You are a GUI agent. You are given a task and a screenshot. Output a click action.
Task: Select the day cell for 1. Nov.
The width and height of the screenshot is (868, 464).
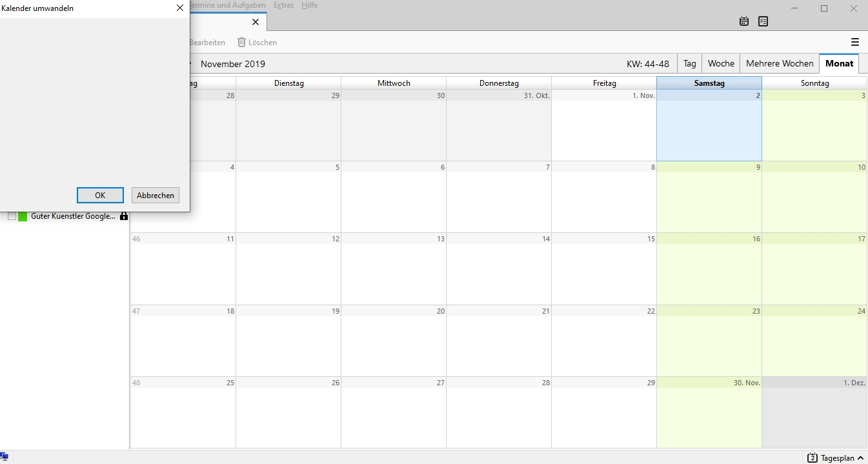[x=604, y=125]
